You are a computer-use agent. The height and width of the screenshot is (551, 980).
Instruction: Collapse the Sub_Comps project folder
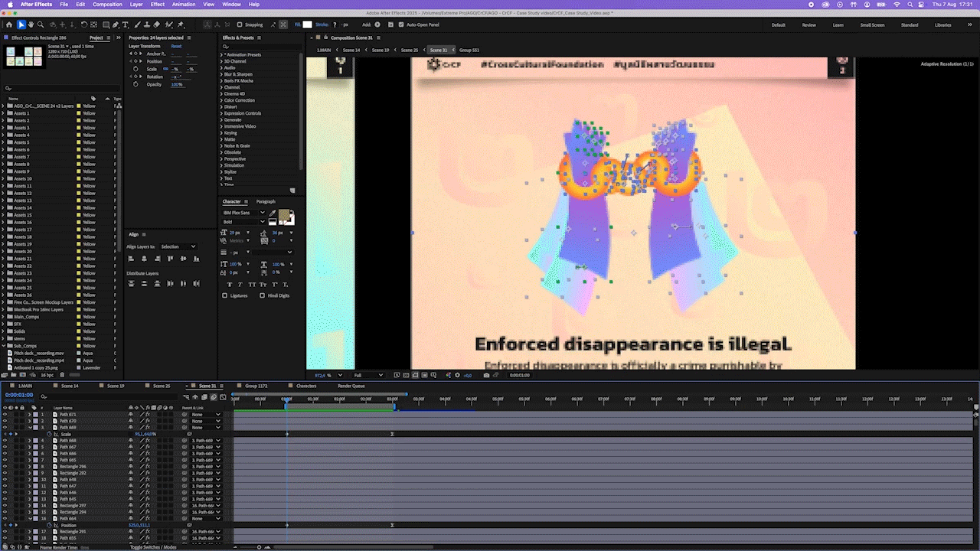5,346
